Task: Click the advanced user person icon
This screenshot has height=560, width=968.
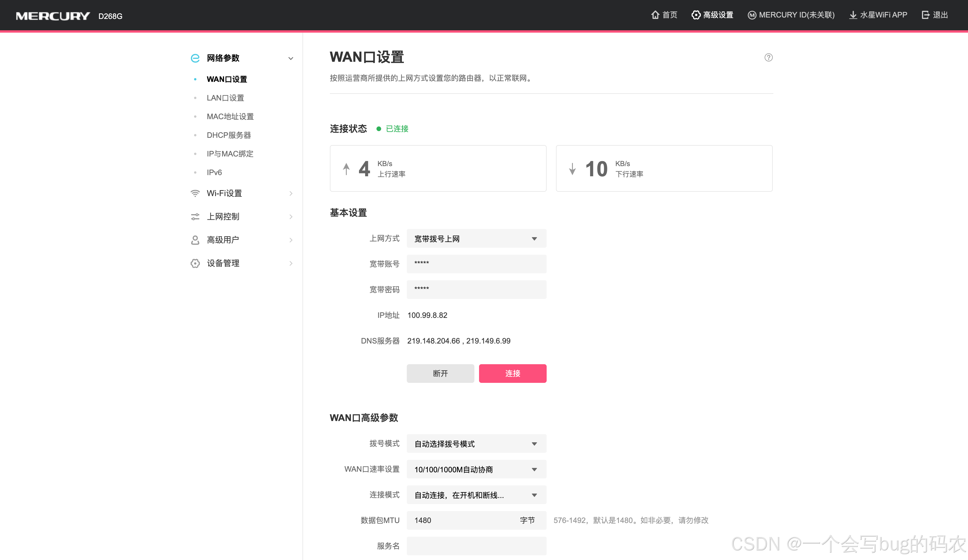Action: coord(195,240)
